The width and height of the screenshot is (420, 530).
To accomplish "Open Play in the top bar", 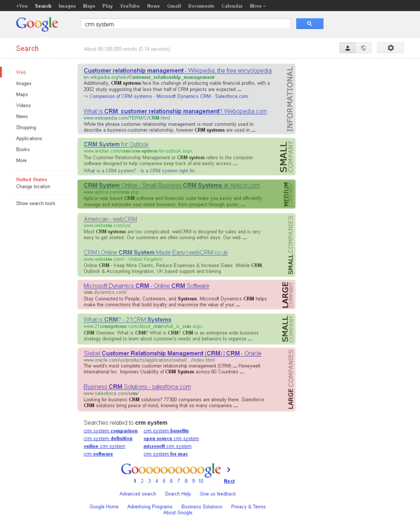I will coord(108,6).
